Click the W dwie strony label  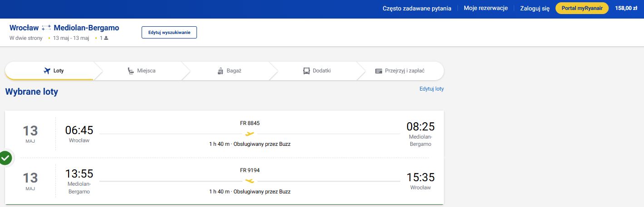[x=26, y=38]
